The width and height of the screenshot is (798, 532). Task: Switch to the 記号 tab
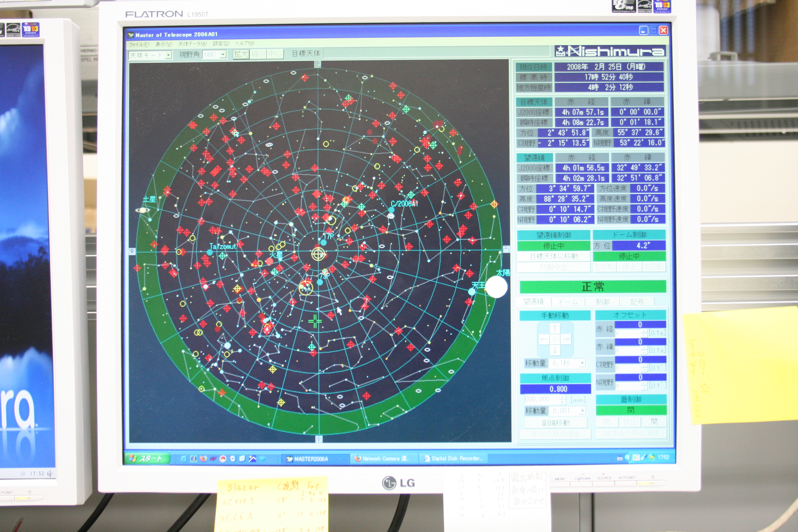point(637,302)
